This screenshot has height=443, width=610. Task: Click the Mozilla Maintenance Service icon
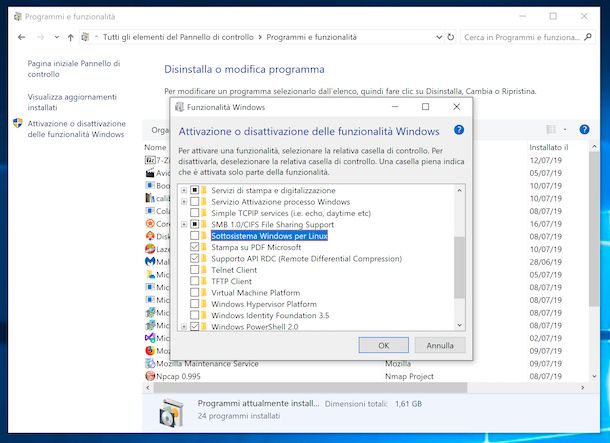pyautogui.click(x=150, y=363)
